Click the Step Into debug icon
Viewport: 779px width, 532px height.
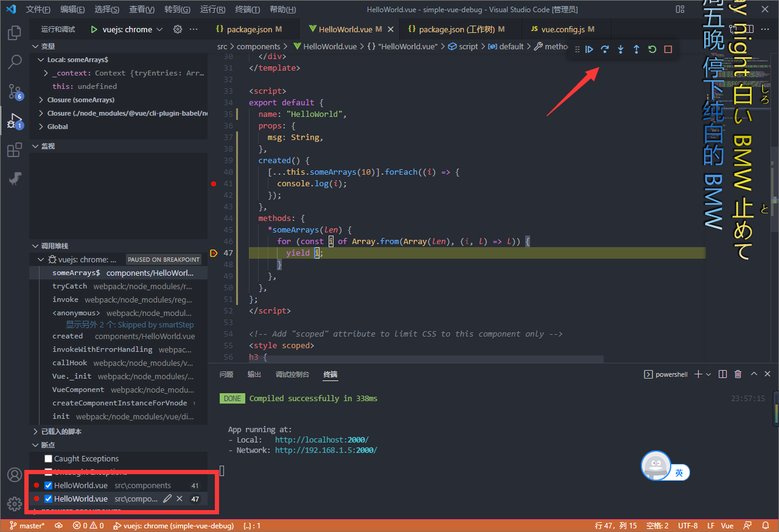[621, 49]
